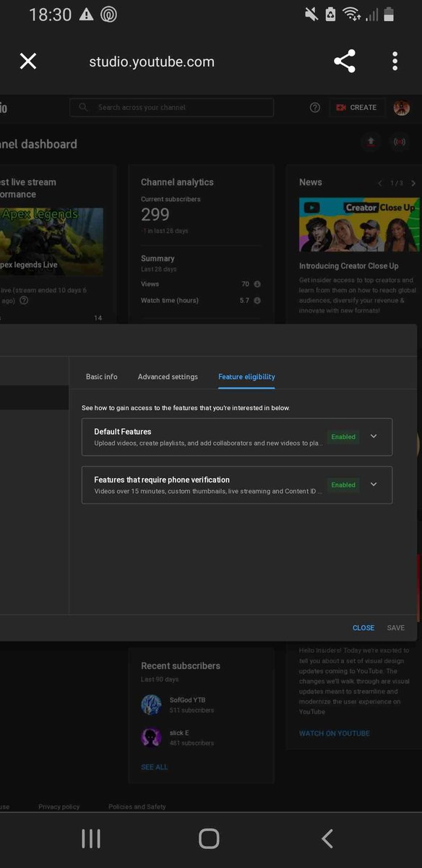422x868 pixels.
Task: Click info icon next to Views
Action: tap(257, 284)
